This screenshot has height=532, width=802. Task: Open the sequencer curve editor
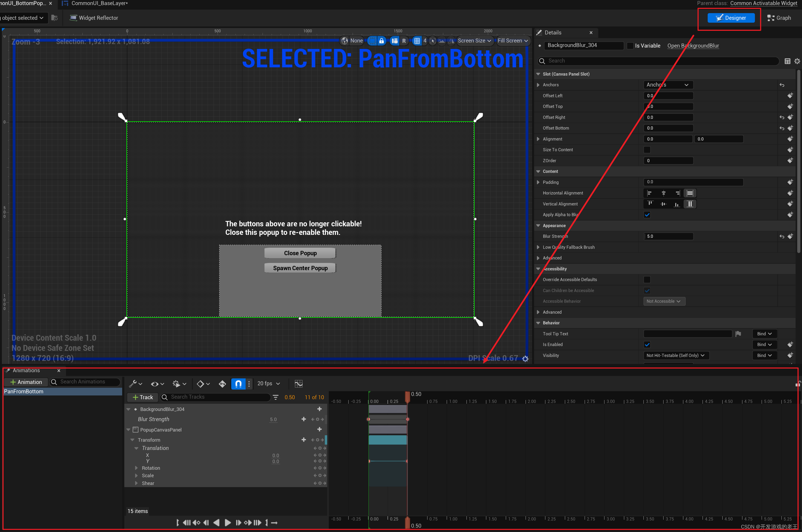click(x=298, y=384)
